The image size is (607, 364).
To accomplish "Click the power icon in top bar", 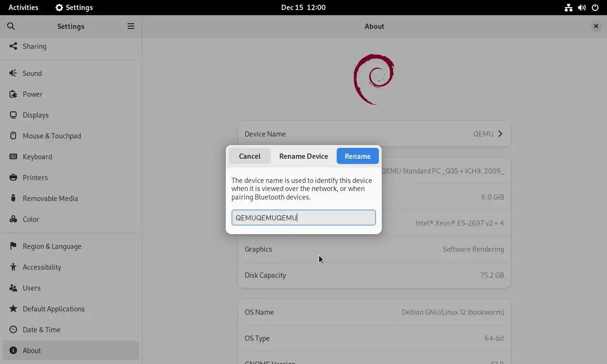I will pyautogui.click(x=595, y=8).
